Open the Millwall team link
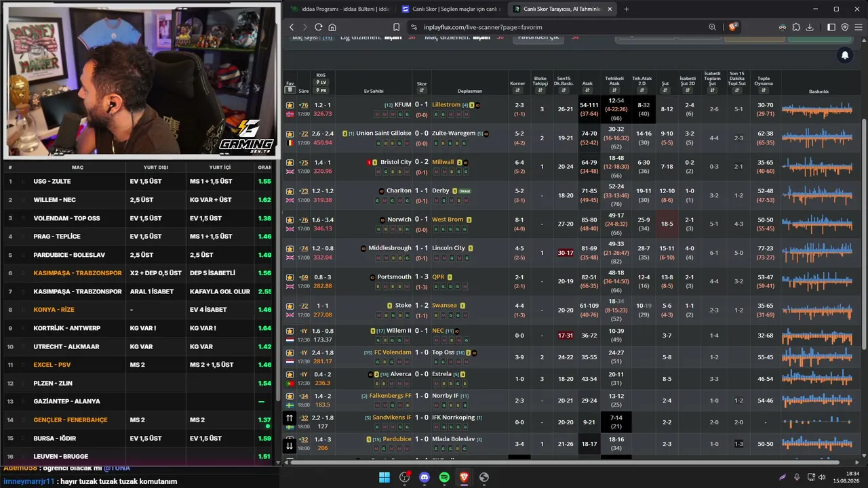Screen dimensions: 868x488 pos(443,163)
